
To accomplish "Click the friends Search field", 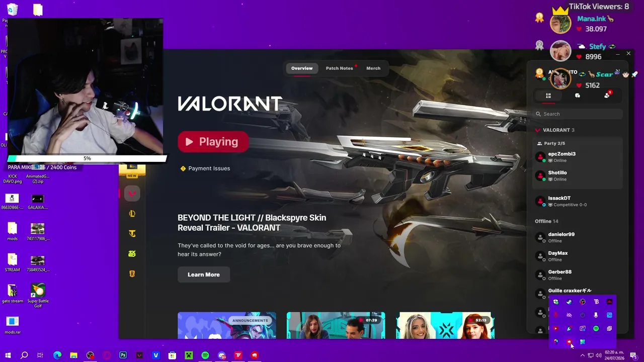I will 578,114.
